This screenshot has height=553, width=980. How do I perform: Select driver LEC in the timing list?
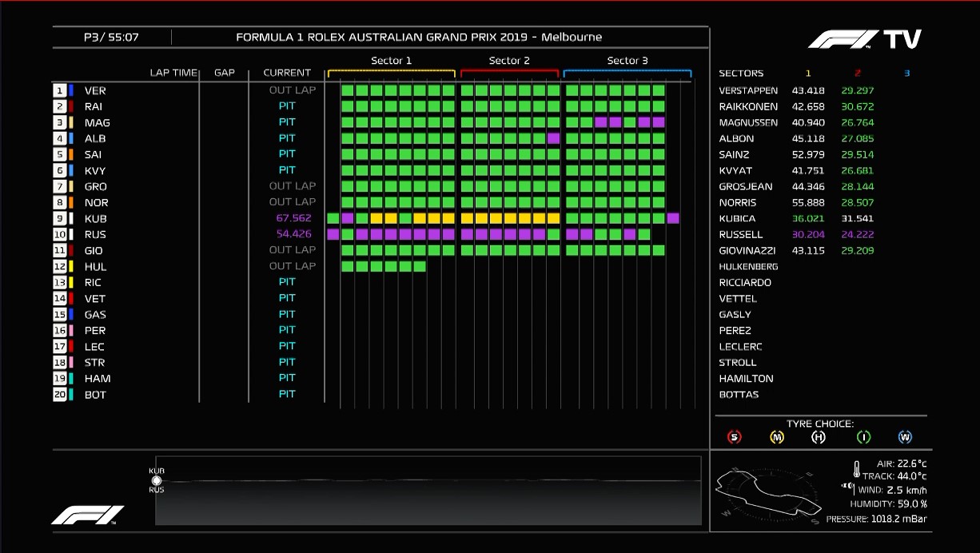94,347
